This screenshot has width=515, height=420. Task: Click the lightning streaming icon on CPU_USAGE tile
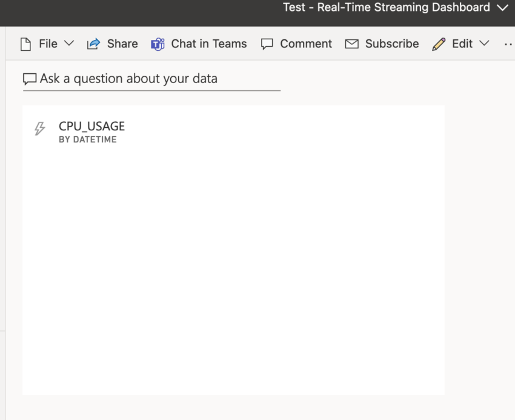click(40, 128)
